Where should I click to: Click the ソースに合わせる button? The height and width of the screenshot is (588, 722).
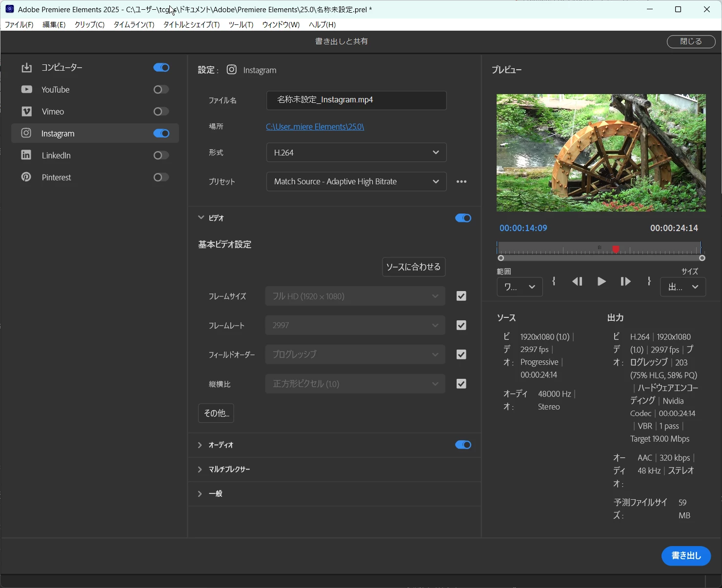(x=414, y=267)
